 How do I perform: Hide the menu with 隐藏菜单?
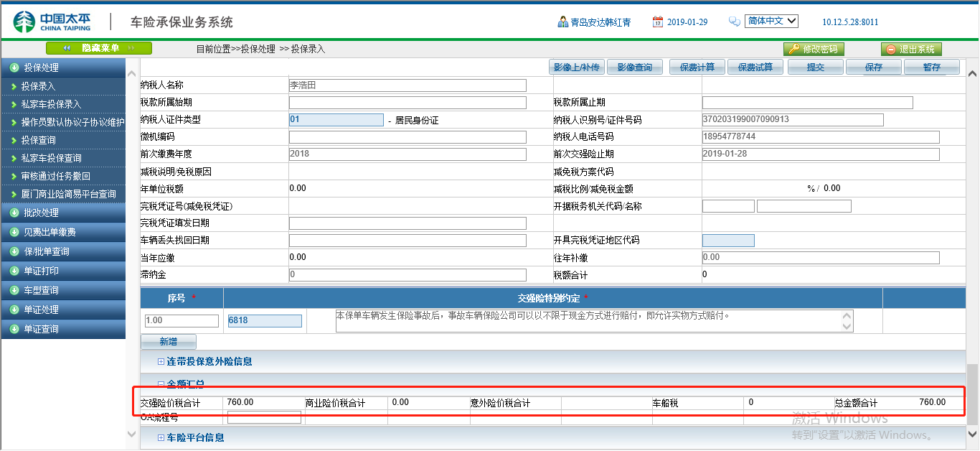(99, 48)
